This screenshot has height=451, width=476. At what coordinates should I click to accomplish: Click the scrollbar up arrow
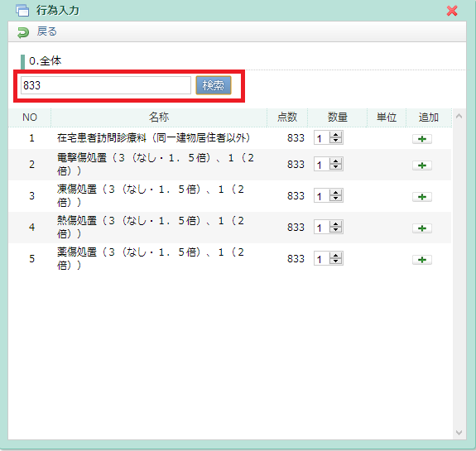(459, 116)
